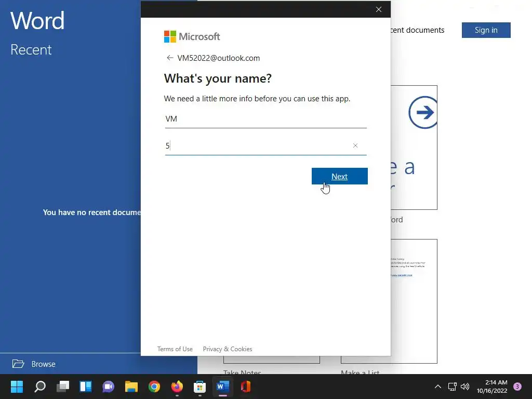This screenshot has width=532, height=399.
Task: Open the Chat icon on the taskbar
Action: pos(109,387)
